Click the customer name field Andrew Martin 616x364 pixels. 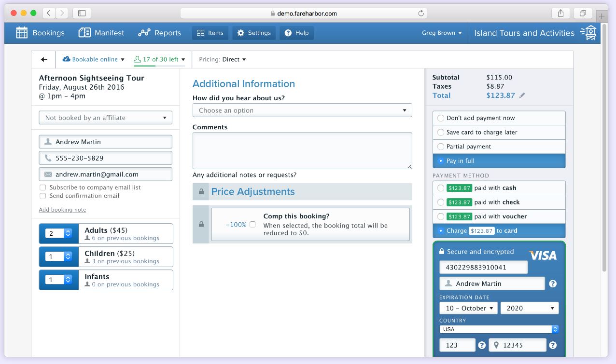point(105,142)
